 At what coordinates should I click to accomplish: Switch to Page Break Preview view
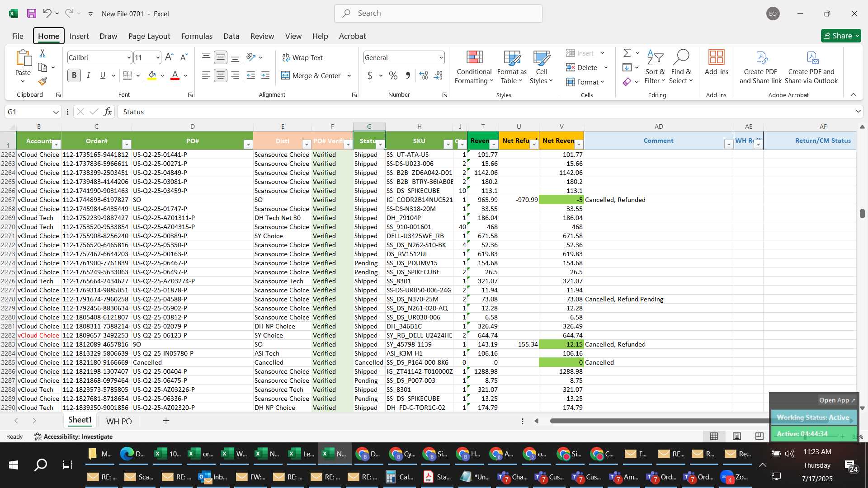pos(759,436)
